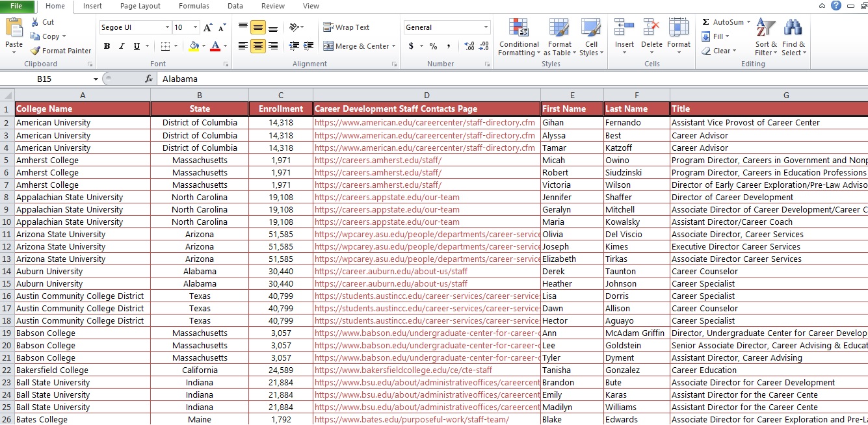Select column D header
868x425 pixels.
tap(427, 95)
